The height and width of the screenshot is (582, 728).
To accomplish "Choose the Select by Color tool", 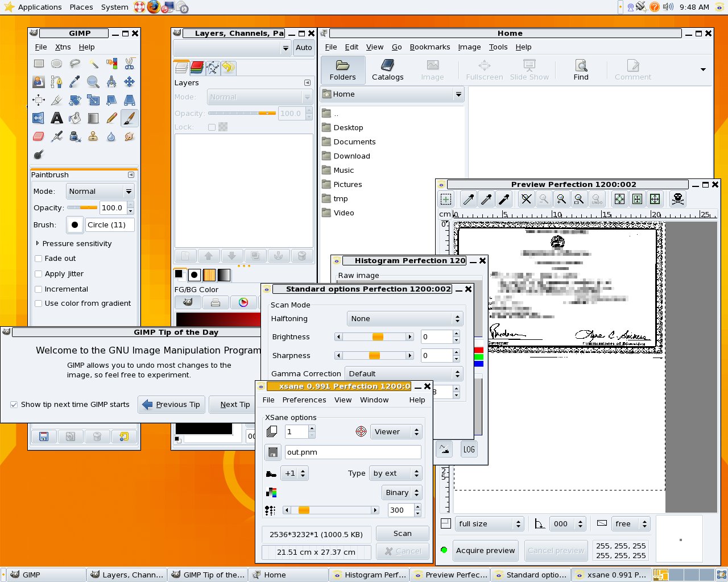I will coord(111,64).
